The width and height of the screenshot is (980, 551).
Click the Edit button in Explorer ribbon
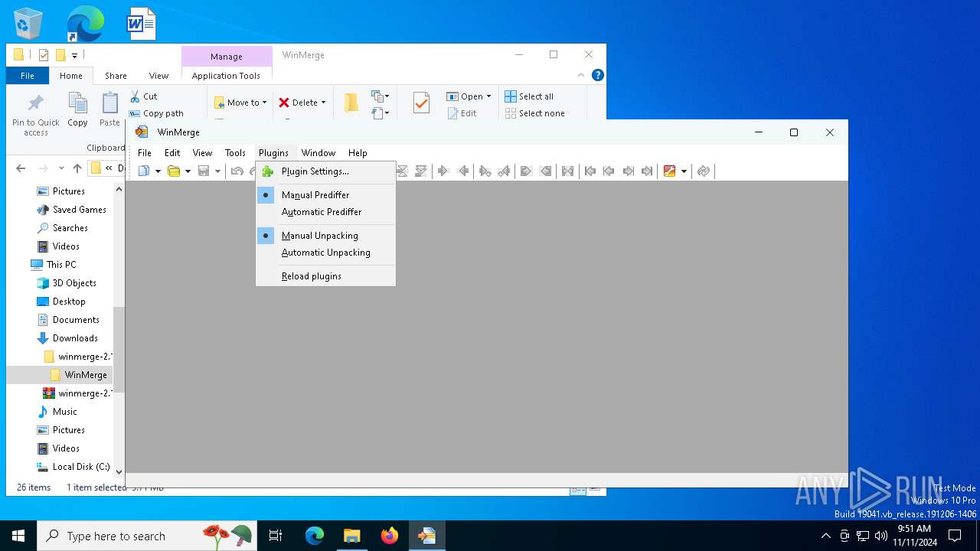click(x=462, y=113)
